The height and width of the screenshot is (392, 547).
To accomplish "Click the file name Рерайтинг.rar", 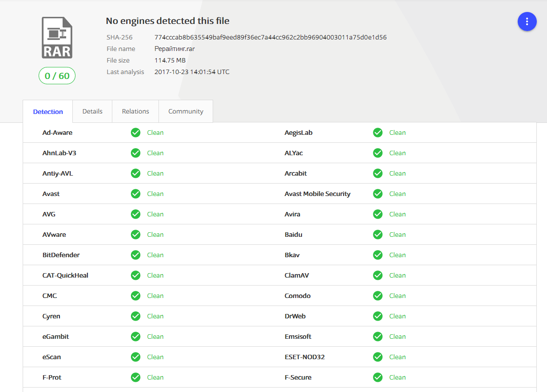I will (x=174, y=49).
